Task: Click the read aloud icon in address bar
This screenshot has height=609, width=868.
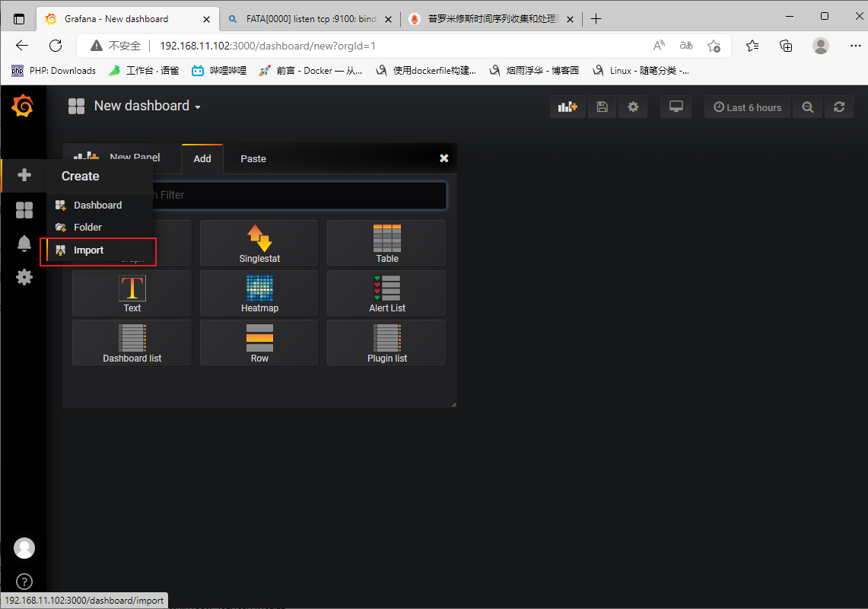Action: (659, 46)
